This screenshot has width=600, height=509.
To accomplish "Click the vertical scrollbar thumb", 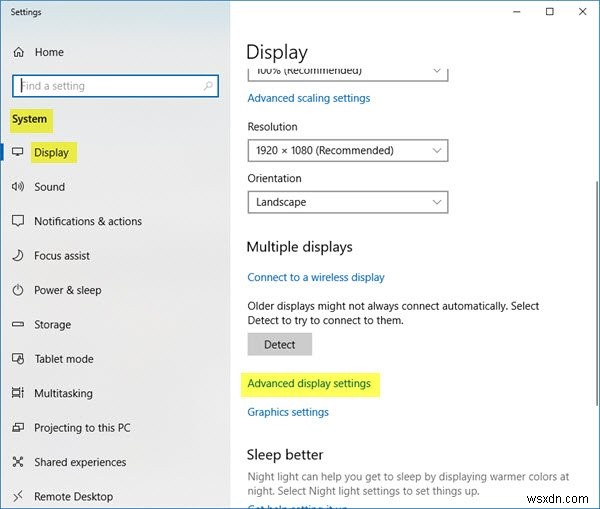I will coord(597,293).
